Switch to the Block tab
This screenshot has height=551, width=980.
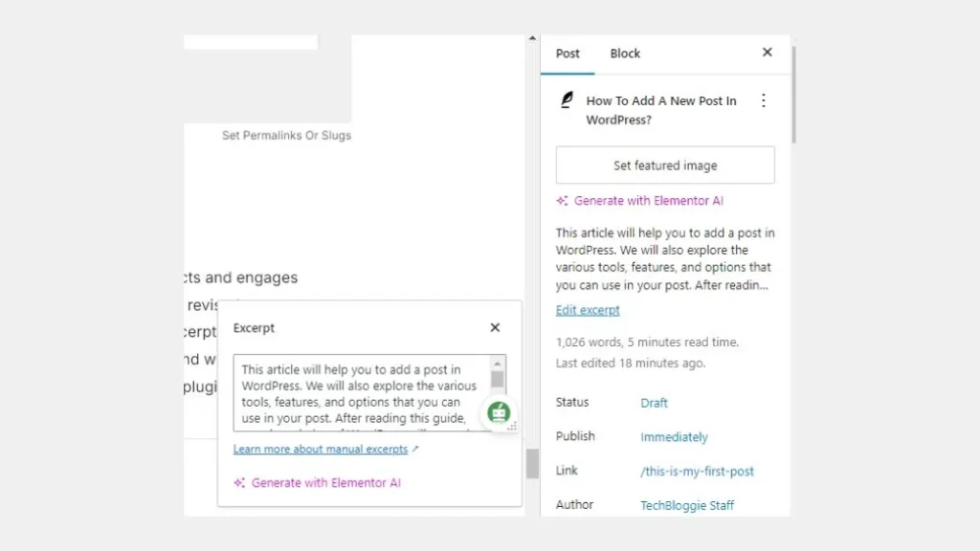coord(624,54)
